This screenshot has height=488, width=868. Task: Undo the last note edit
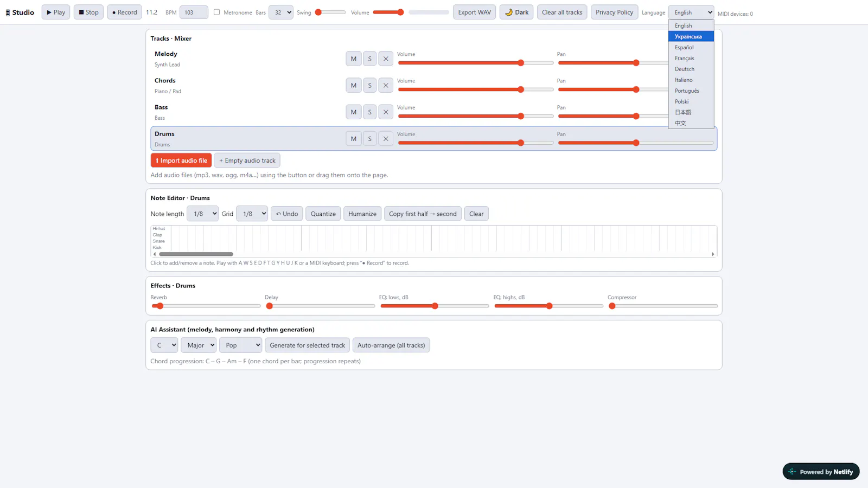(x=287, y=214)
